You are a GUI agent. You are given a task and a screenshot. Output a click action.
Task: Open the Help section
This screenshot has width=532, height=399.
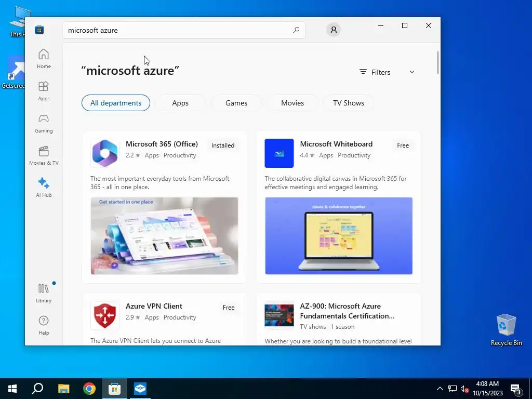[44, 325]
